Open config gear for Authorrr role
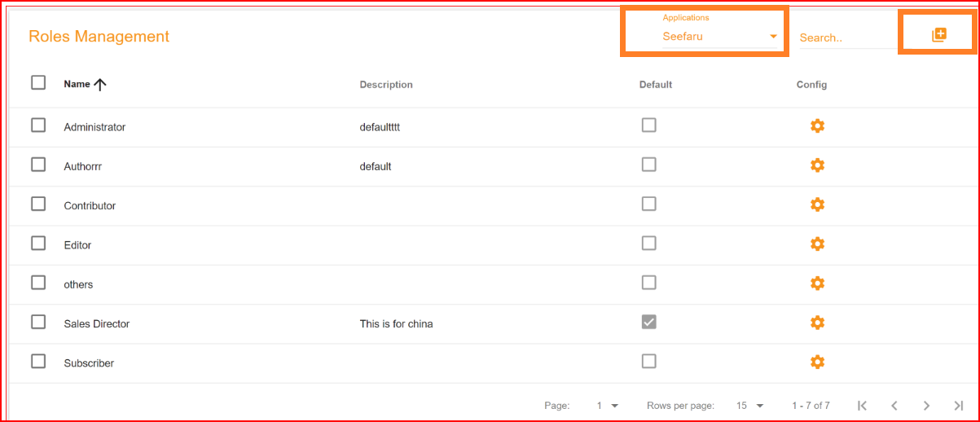Image resolution: width=980 pixels, height=422 pixels. coord(818,165)
